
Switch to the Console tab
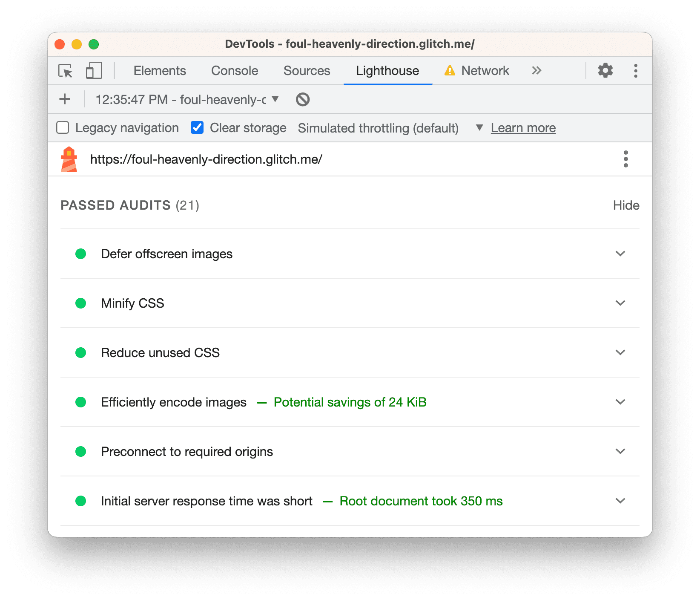[x=235, y=71]
